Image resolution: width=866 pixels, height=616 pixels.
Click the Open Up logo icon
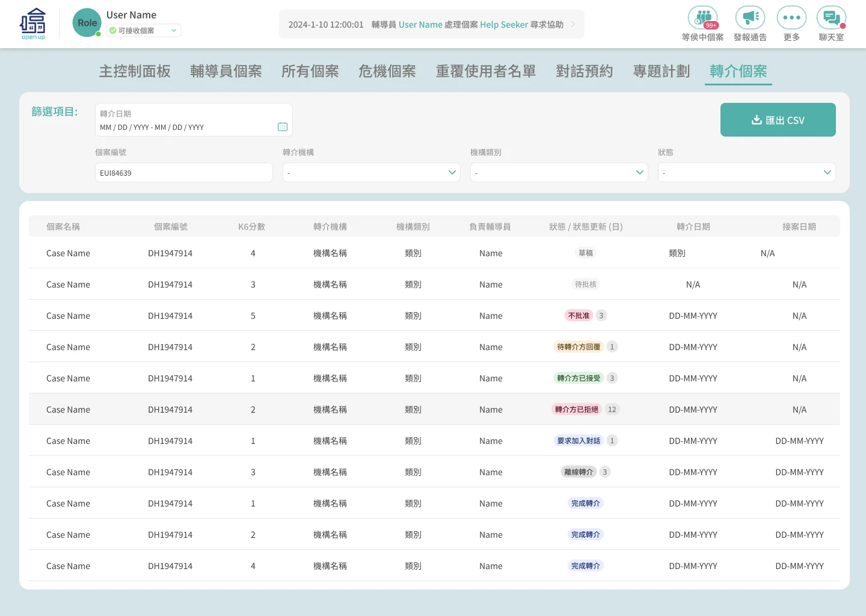pos(33,24)
